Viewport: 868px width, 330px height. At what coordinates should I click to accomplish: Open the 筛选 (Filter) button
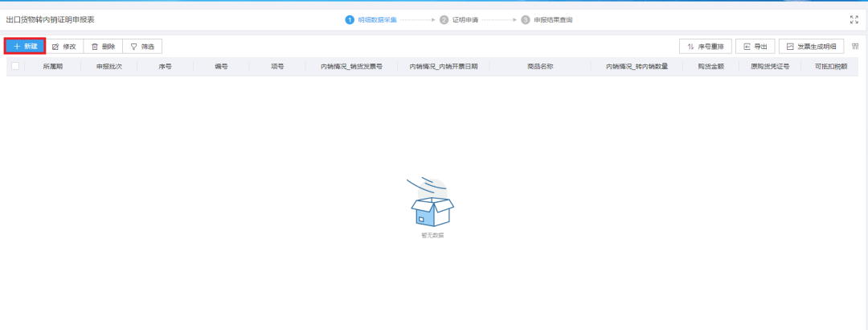coord(142,47)
